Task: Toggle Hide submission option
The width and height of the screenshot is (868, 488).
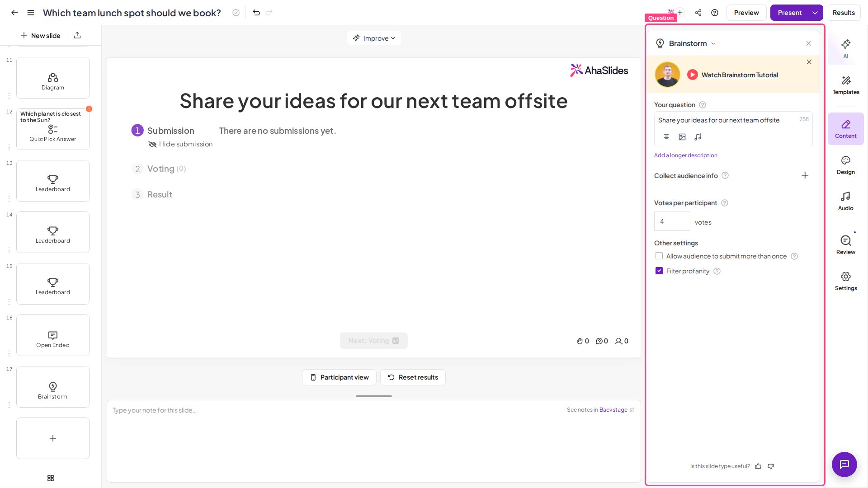Action: coord(181,144)
